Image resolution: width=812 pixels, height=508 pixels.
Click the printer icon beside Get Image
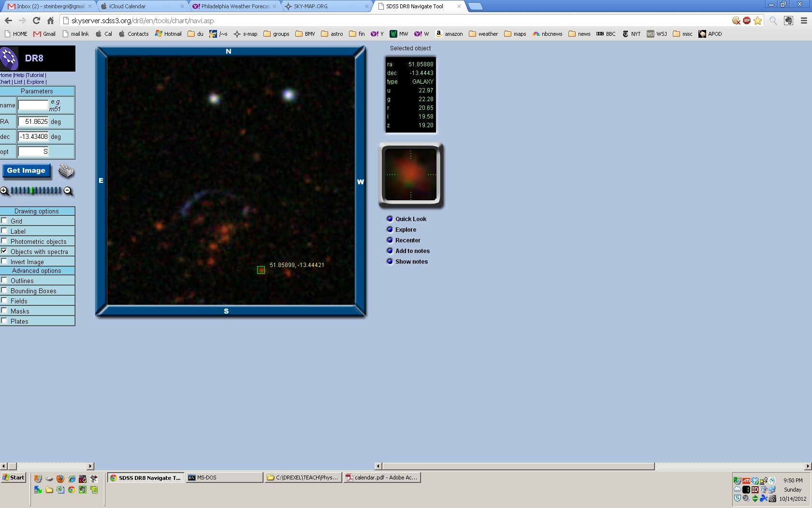click(66, 171)
